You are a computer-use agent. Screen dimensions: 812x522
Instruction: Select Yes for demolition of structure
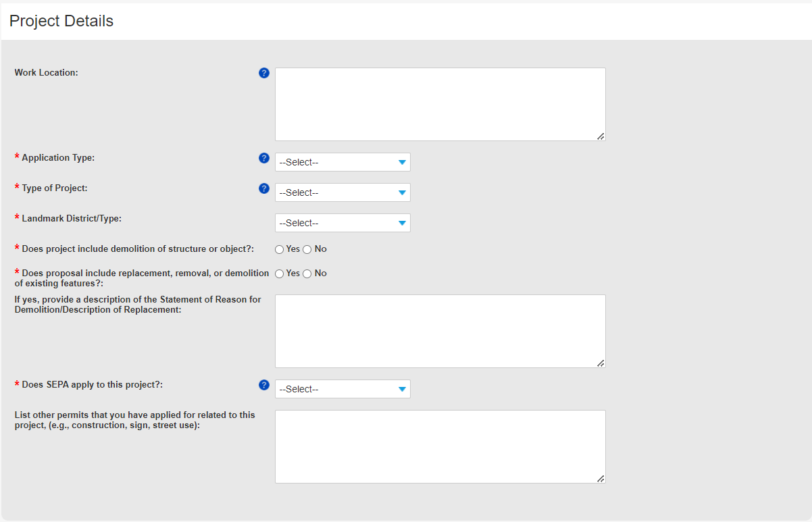[x=280, y=249]
